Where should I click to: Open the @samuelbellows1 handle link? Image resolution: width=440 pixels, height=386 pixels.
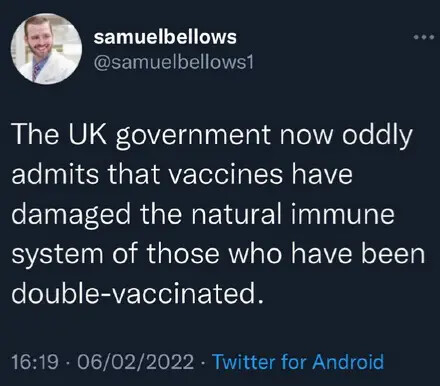coord(173,62)
